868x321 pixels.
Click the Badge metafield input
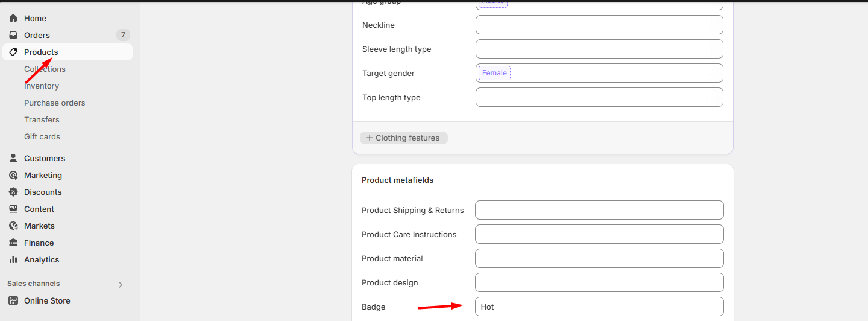click(599, 307)
